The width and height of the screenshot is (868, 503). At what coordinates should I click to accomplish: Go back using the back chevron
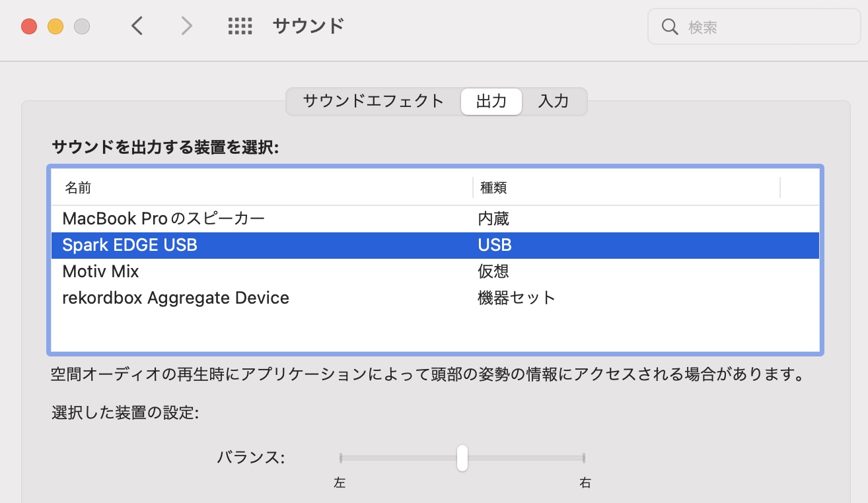(x=137, y=26)
